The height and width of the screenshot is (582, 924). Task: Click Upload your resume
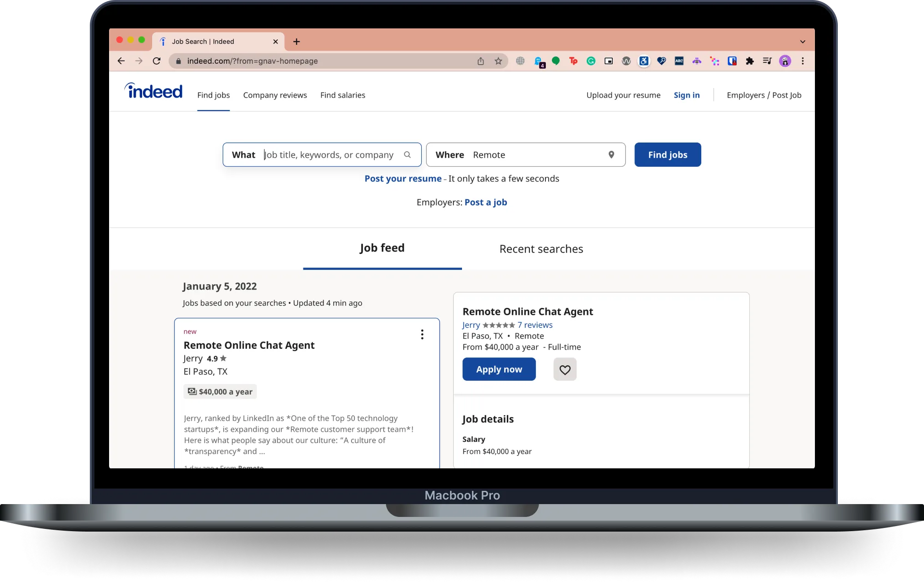tap(623, 95)
